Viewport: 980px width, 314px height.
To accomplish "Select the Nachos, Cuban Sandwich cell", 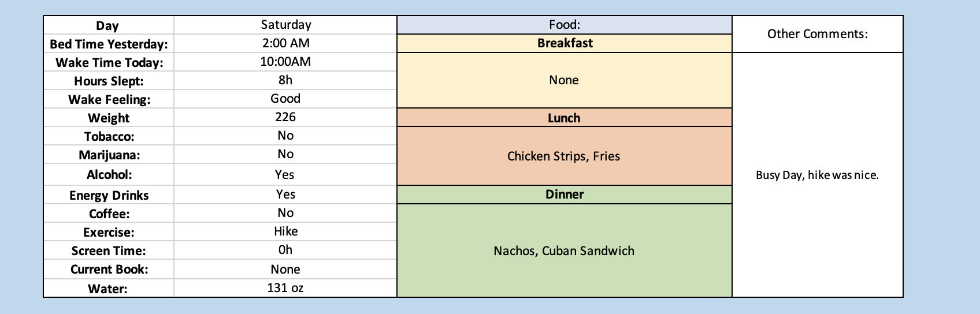I will click(563, 251).
